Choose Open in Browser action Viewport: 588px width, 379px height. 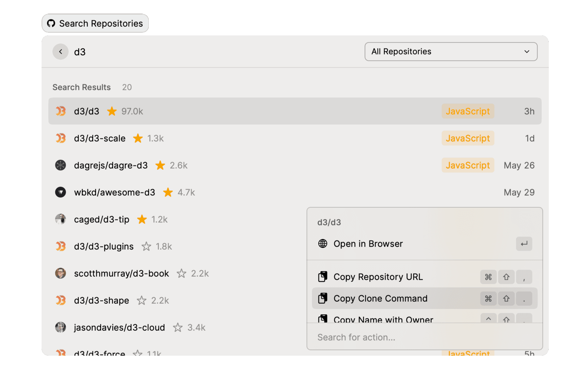tap(424, 244)
